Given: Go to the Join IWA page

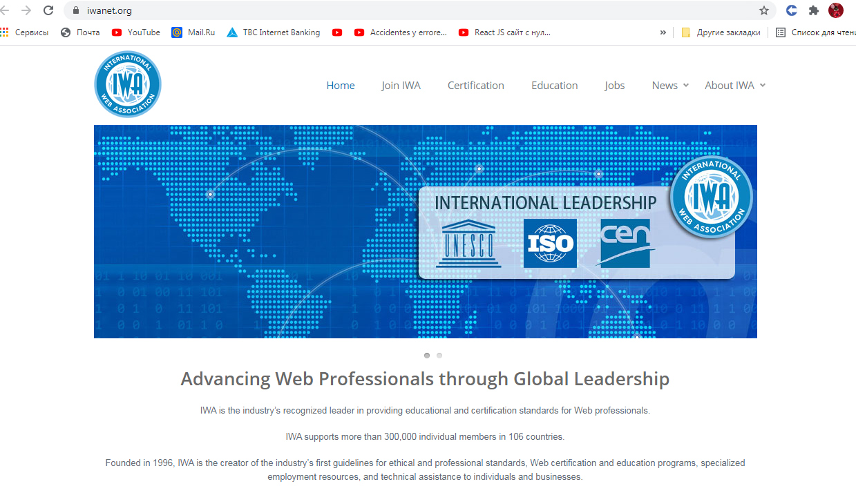Looking at the screenshot, I should [x=401, y=86].
